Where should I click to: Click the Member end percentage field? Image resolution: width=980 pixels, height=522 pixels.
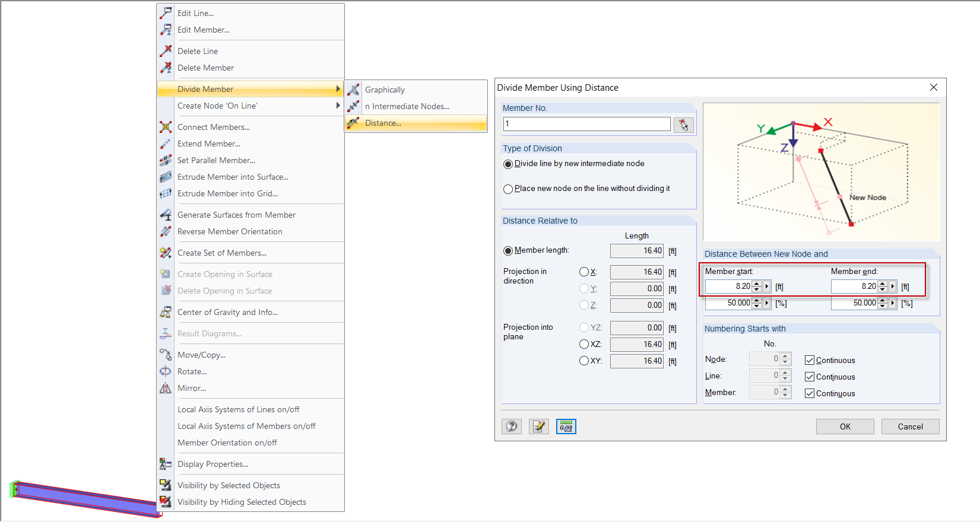point(854,303)
